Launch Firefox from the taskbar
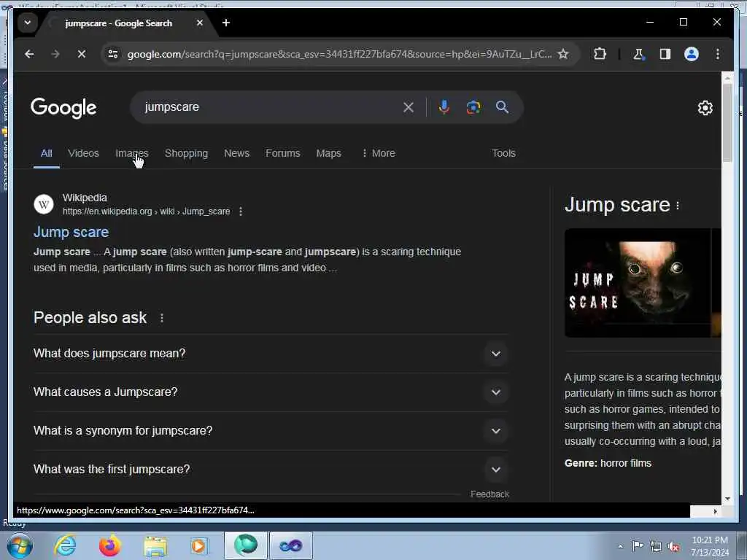747x560 pixels. tap(109, 545)
